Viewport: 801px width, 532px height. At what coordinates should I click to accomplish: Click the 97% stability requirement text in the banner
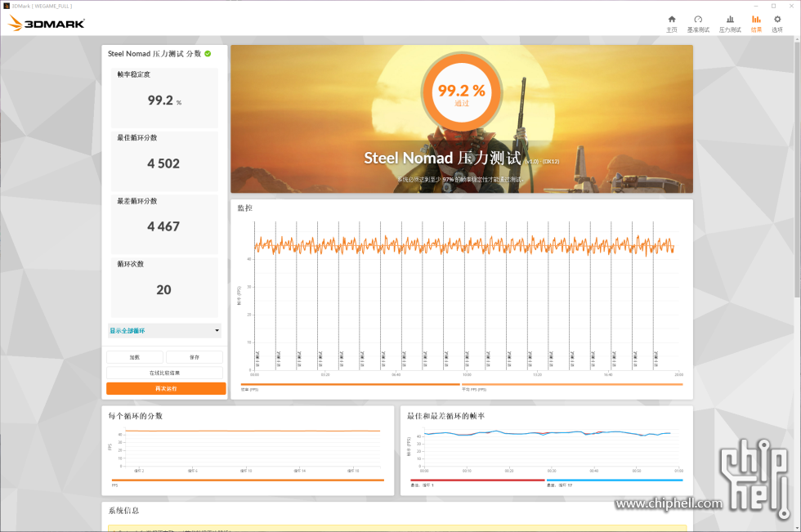tap(460, 180)
